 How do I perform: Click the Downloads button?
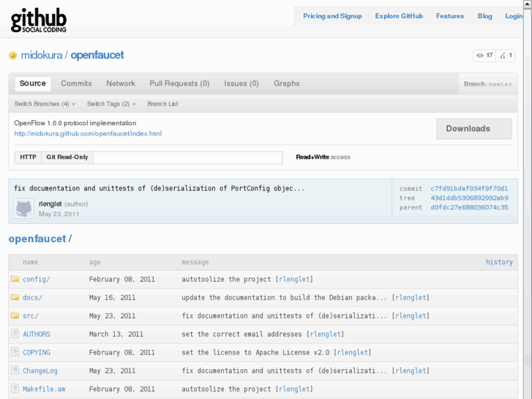coord(474,129)
